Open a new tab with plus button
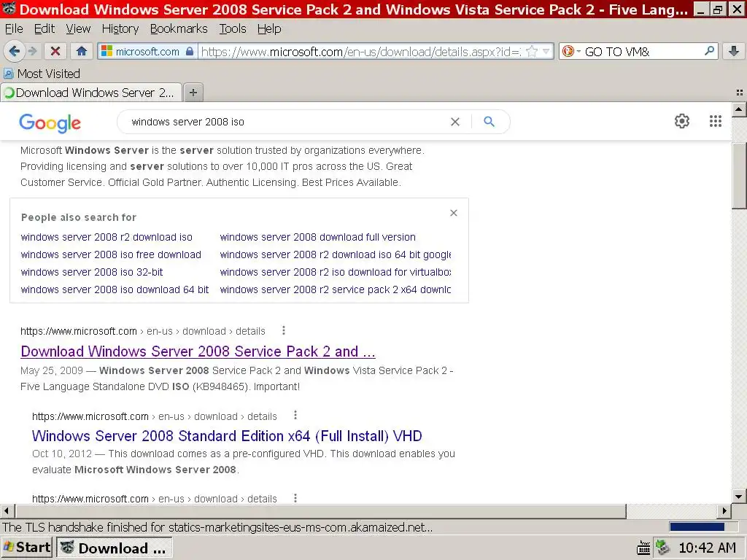 (193, 93)
